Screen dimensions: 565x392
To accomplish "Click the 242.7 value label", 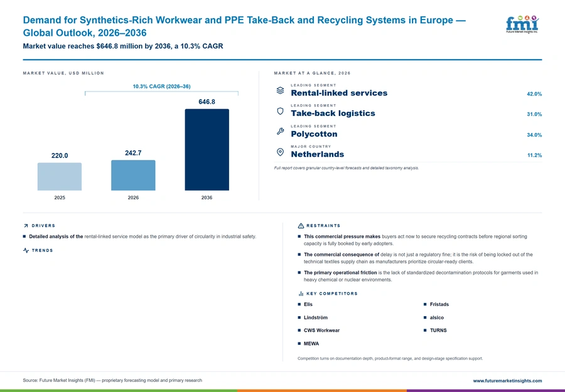I will pyautogui.click(x=133, y=153).
